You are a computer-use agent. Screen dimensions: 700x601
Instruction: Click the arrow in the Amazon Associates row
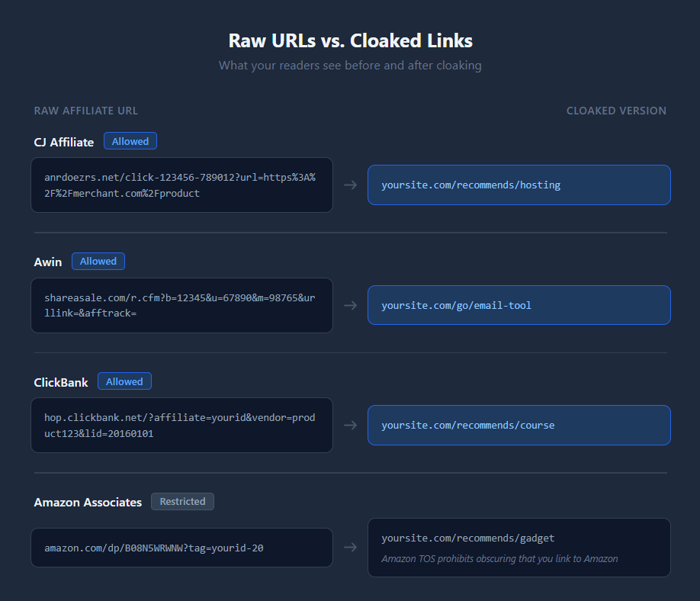pos(350,547)
